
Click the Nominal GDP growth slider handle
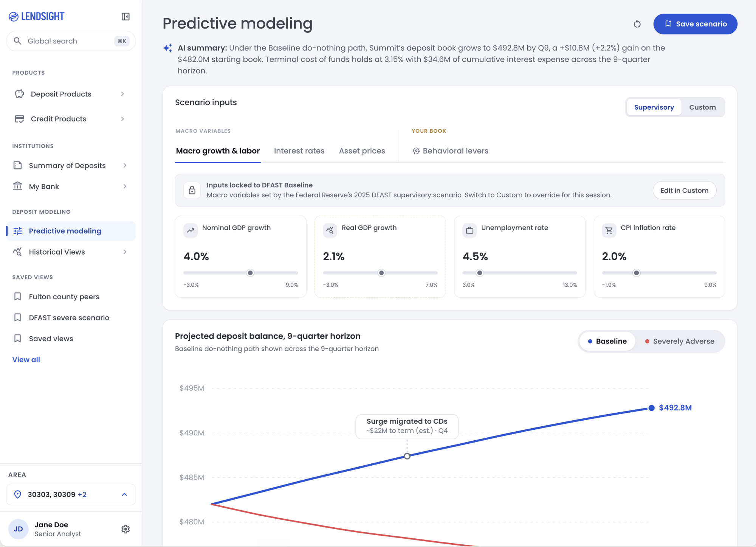click(250, 273)
